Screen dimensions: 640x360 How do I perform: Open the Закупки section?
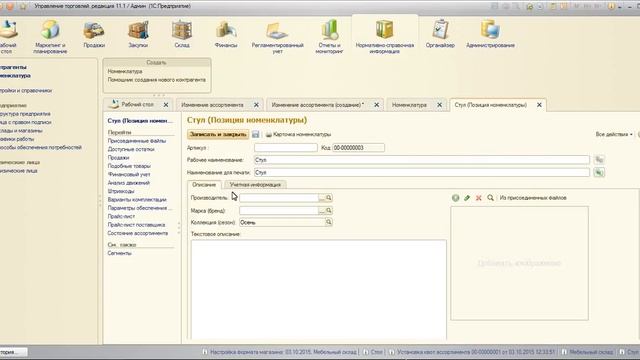(138, 35)
